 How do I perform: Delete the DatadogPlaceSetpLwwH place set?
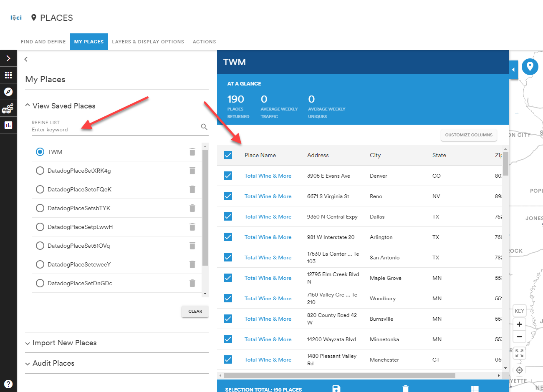click(x=192, y=227)
